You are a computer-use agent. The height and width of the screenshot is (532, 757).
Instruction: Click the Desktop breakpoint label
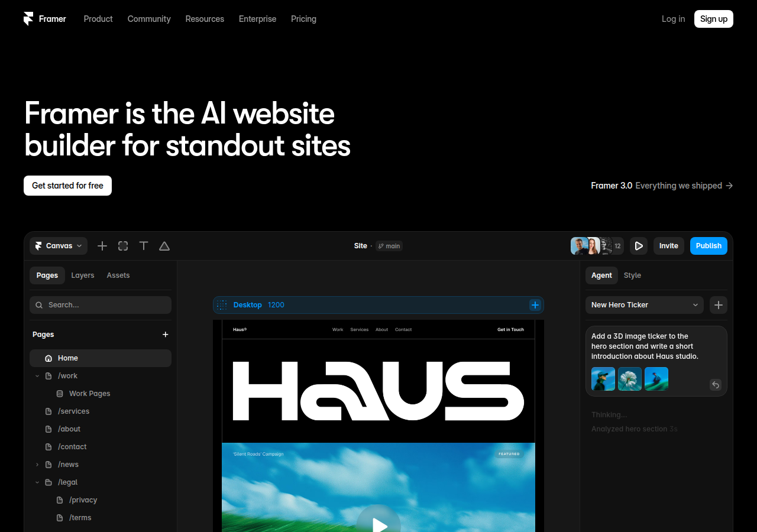pos(247,305)
